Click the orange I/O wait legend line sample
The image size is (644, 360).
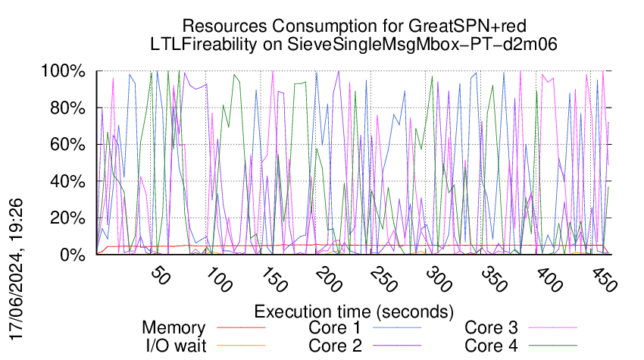241,346
